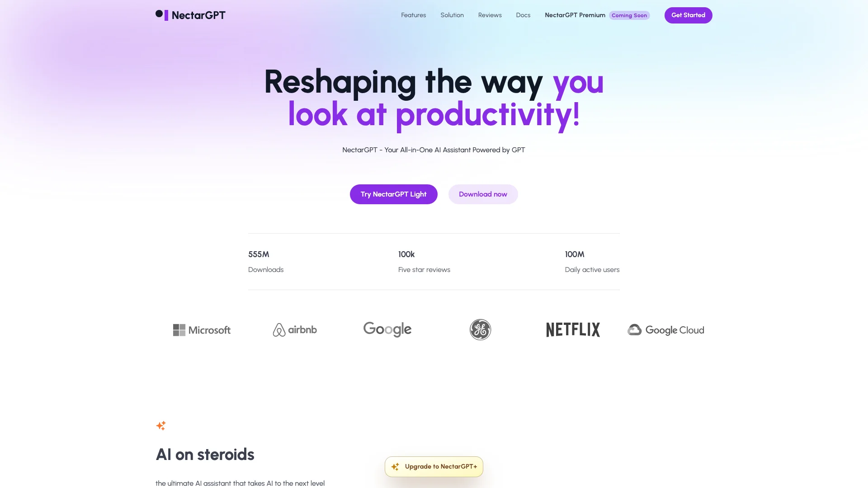Click the Docs navigation tab
The image size is (868, 488).
click(523, 15)
